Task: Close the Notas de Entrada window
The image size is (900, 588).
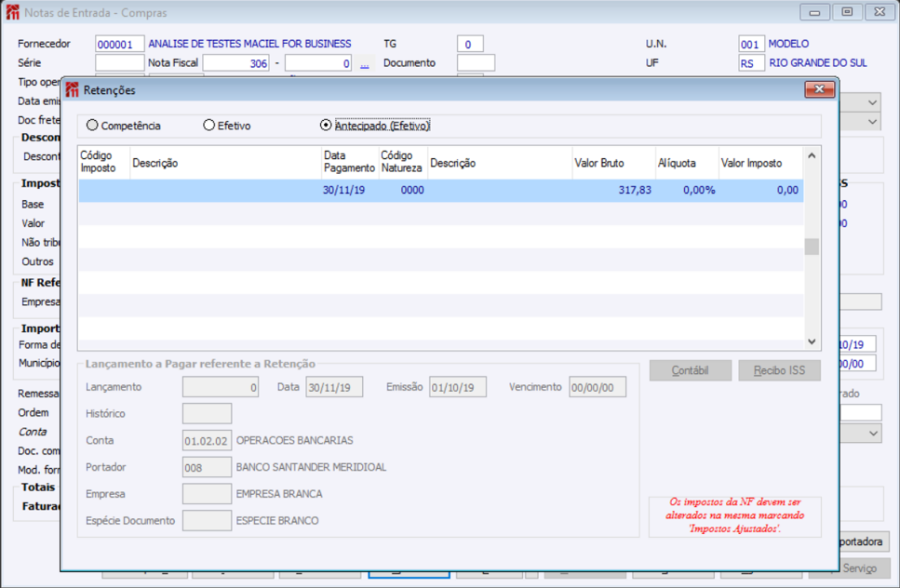Action: pos(880,12)
